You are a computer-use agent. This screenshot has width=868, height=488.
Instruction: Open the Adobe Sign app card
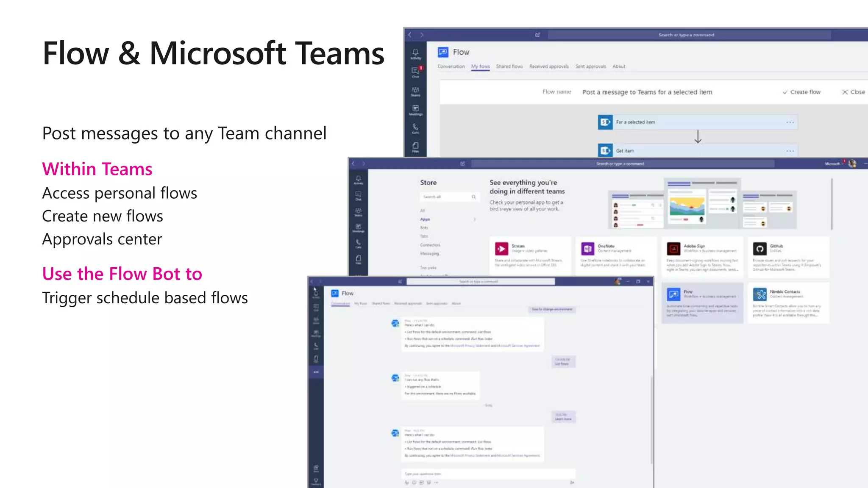702,257
